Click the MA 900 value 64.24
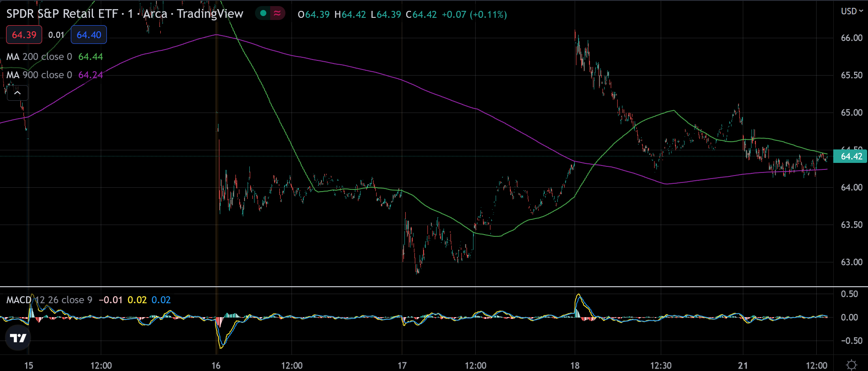Screen dimensions: 868x371 pos(90,75)
